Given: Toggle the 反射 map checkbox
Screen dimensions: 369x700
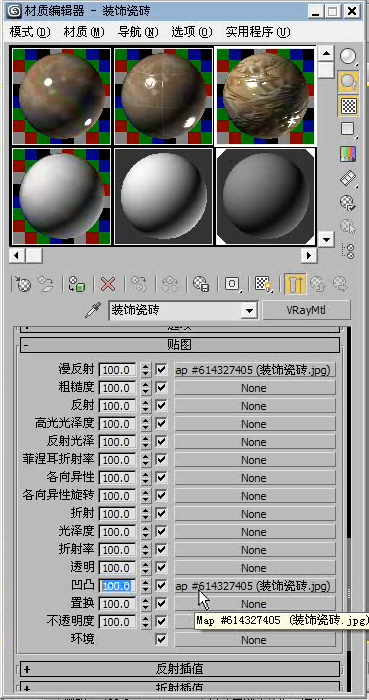Looking at the screenshot, I should point(161,405).
